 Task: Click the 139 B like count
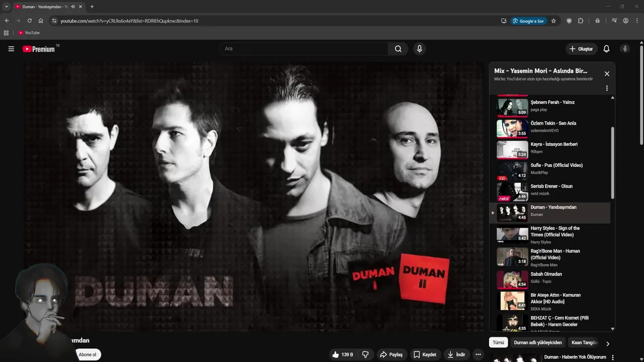[347, 354]
